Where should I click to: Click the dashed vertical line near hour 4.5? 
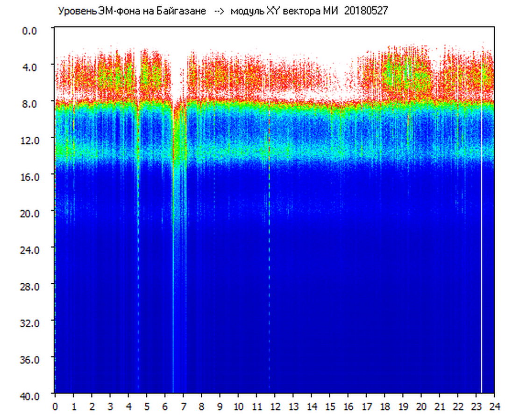[138, 280]
